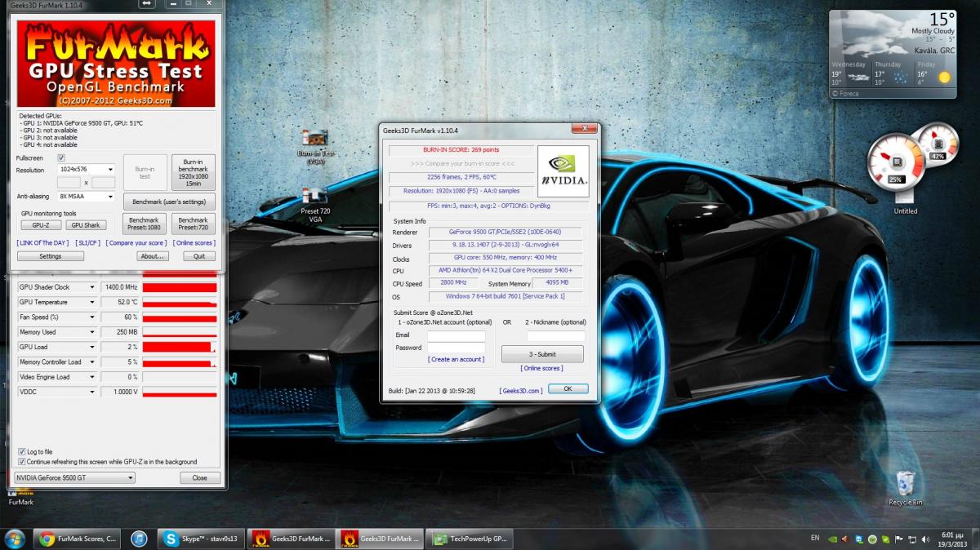Launch Benchmark Preset:720
This screenshot has height=550, width=980.
194,224
